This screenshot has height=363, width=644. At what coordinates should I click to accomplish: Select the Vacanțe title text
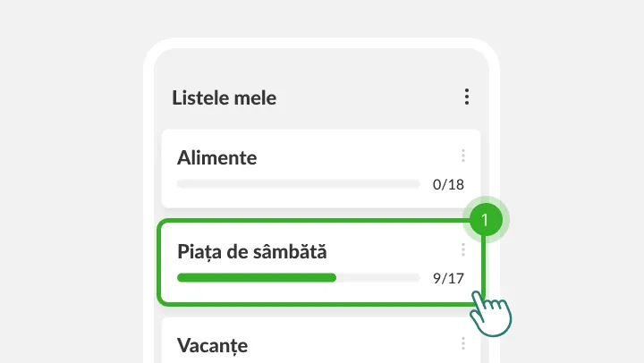pos(212,346)
